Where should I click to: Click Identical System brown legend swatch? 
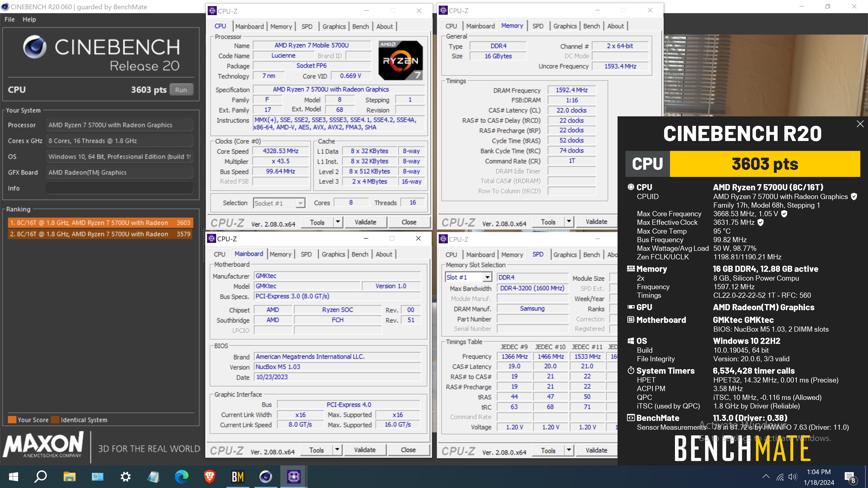coord(55,420)
